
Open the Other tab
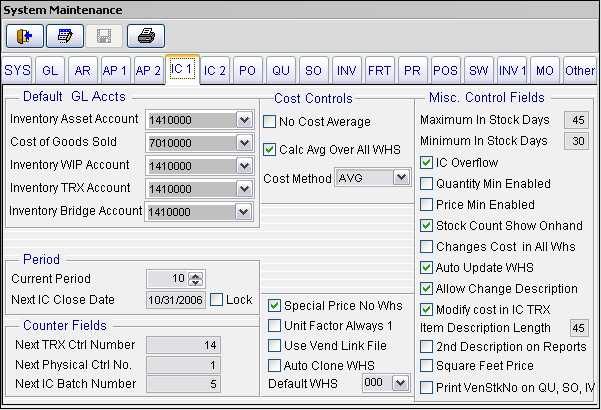coord(580,71)
